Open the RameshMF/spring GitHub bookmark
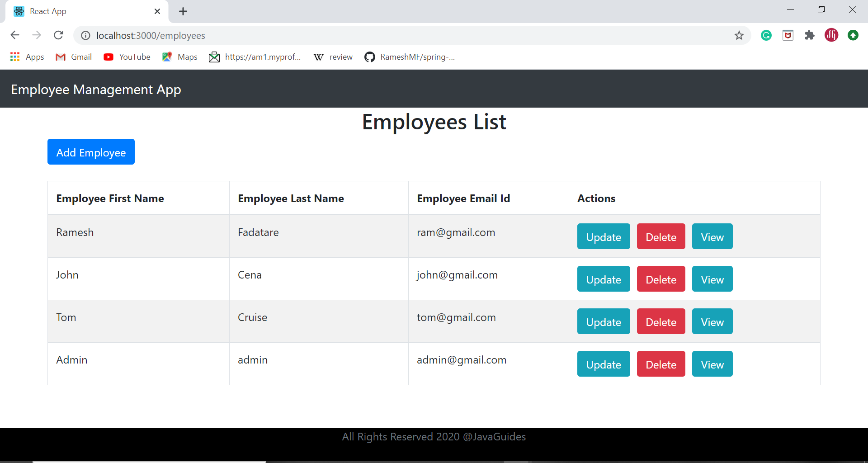The height and width of the screenshot is (463, 868). pos(410,57)
